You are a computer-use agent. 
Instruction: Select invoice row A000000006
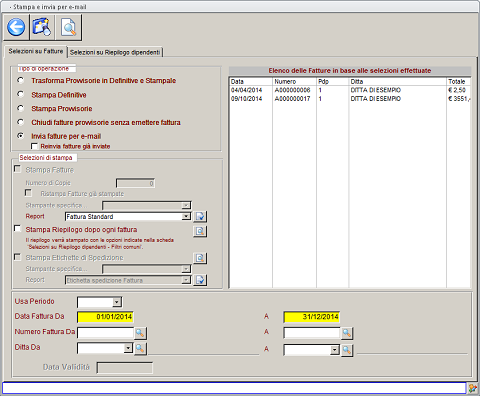[350, 90]
